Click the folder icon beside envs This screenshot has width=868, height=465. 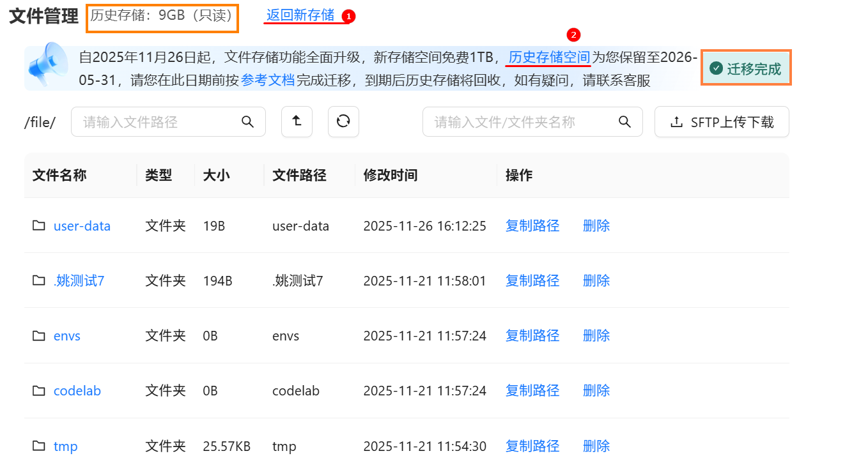(39, 335)
